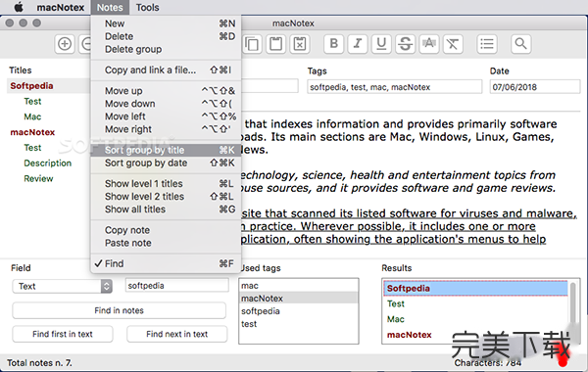
Task: Select the test tag in Used tags
Action: [x=299, y=324]
